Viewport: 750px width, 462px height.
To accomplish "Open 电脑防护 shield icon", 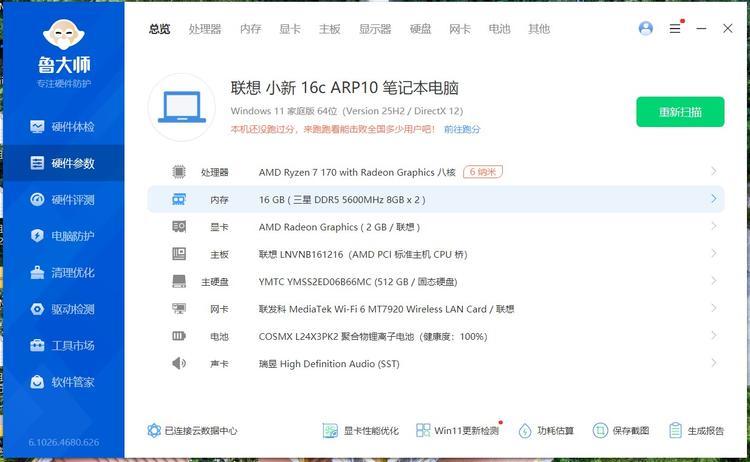I will click(37, 236).
